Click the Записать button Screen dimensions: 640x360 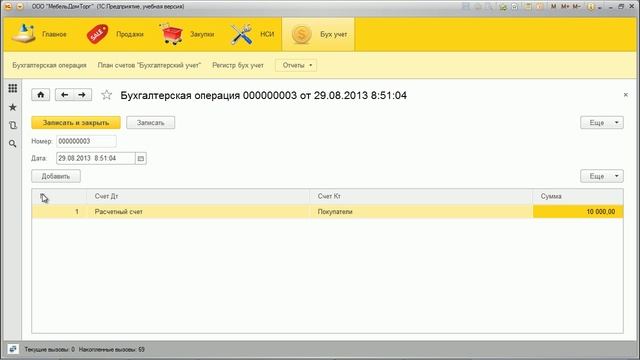coord(151,122)
